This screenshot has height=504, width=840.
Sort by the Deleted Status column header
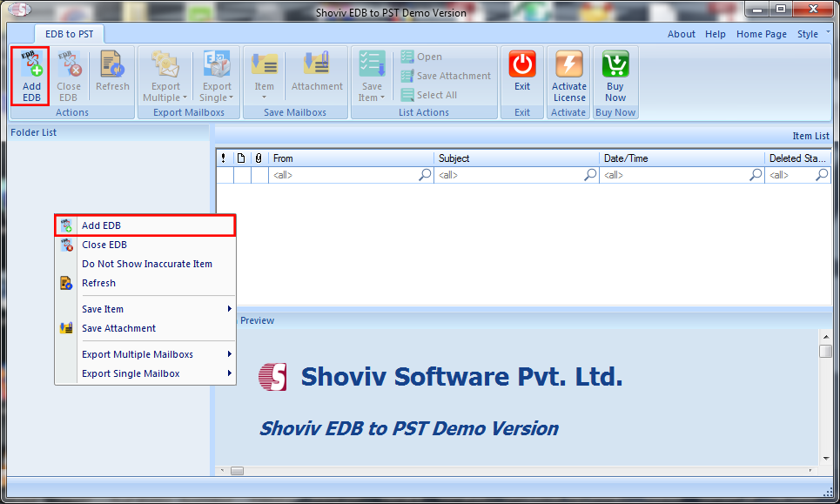point(797,158)
